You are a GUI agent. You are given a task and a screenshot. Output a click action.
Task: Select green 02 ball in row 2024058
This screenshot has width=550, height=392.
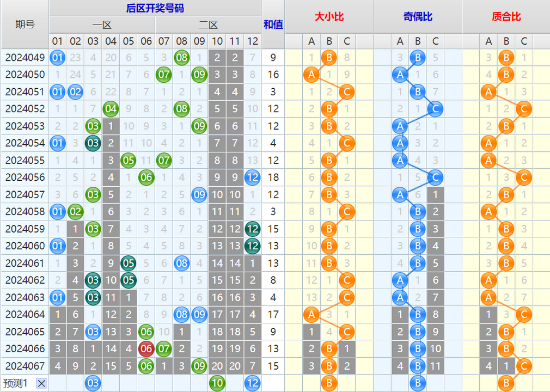[75, 212]
